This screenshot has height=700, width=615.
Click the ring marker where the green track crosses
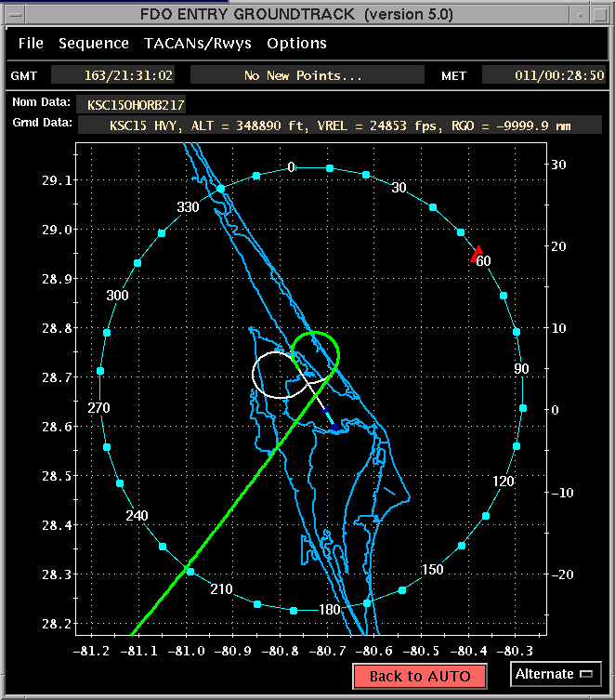(x=190, y=571)
